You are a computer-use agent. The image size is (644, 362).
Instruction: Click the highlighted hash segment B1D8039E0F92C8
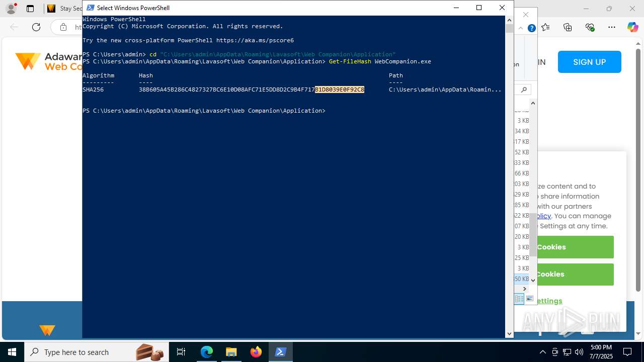(340, 89)
